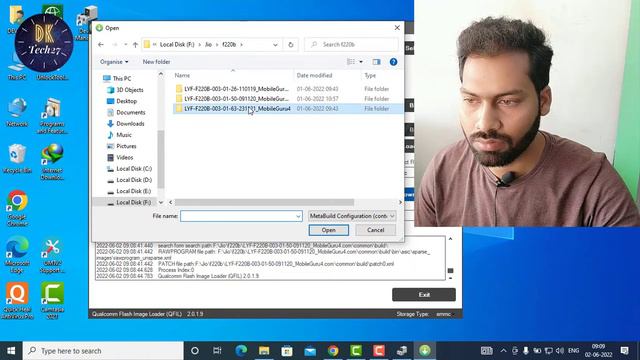Image resolution: width=640 pixels, height=360 pixels.
Task: Open Mail app from taskbar
Action: (x=310, y=351)
